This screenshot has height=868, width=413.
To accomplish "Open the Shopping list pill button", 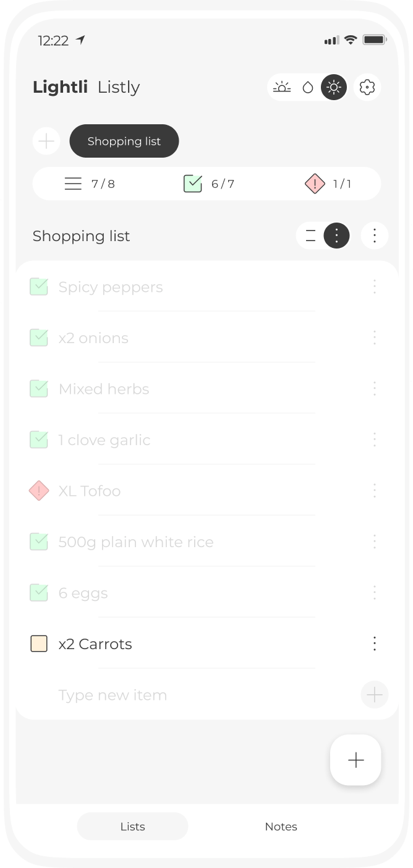I will (x=124, y=141).
